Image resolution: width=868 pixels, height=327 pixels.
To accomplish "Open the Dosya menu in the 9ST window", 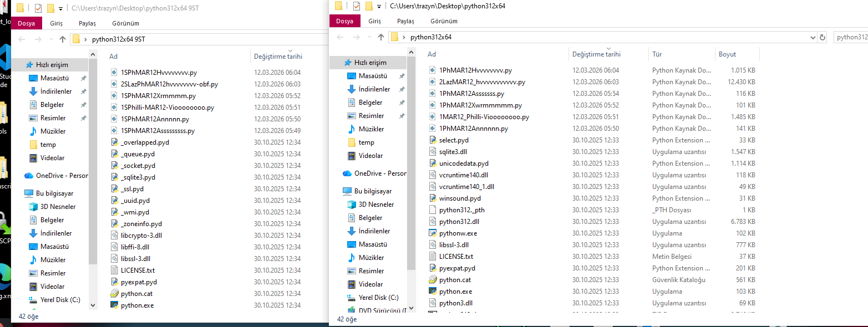I will tap(26, 23).
